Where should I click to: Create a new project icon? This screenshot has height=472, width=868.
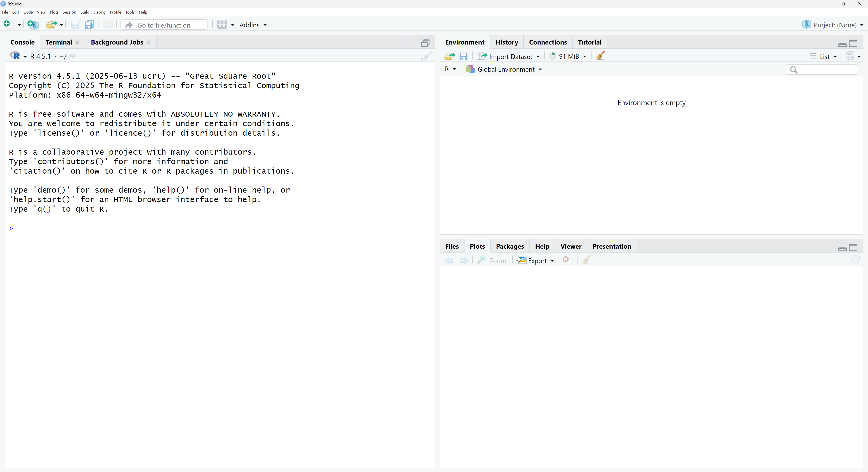33,25
